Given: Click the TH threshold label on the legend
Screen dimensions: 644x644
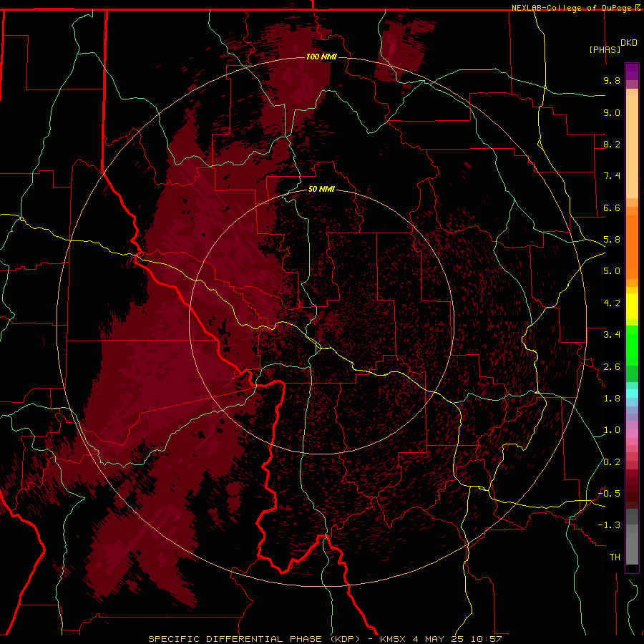Looking at the screenshot, I should 615,557.
